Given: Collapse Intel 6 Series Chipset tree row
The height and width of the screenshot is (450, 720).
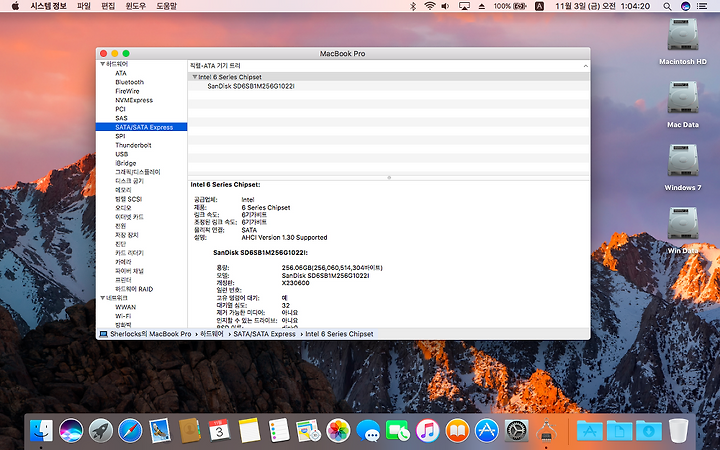Looking at the screenshot, I should [195, 77].
